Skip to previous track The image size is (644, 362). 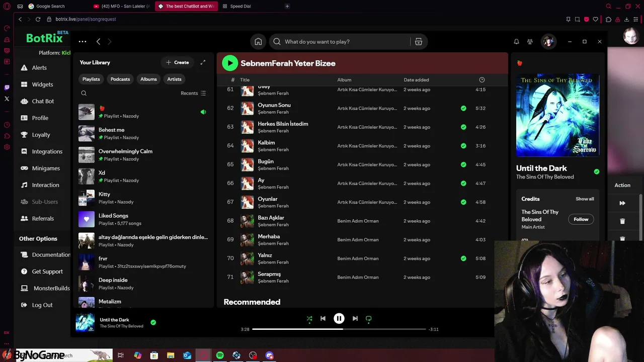[x=323, y=318]
